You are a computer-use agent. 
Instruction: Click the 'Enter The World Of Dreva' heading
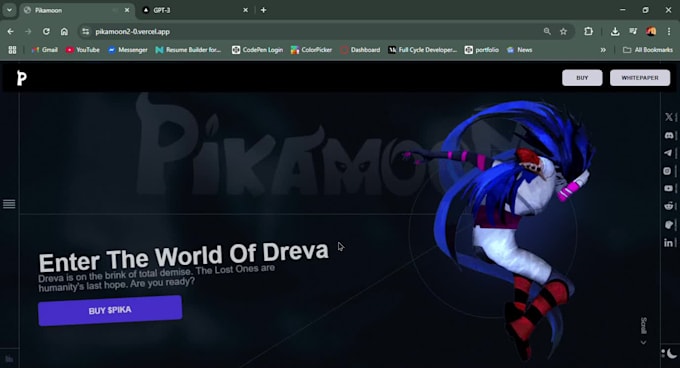point(183,257)
